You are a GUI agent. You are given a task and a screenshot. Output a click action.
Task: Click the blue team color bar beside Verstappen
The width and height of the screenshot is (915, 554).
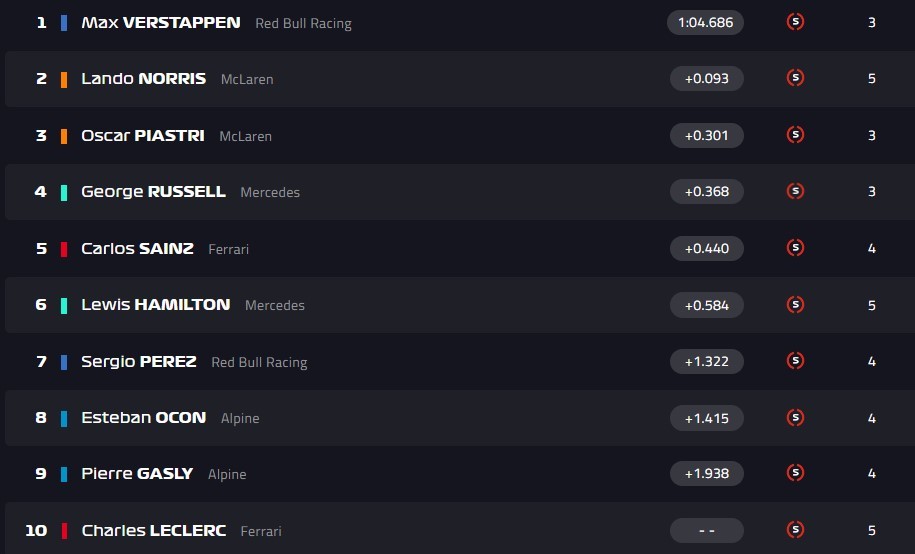click(x=64, y=22)
